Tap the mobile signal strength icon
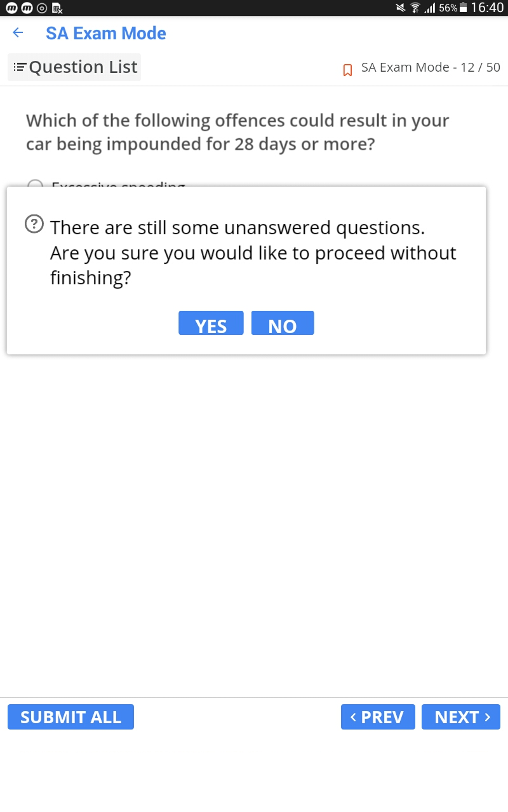 (430, 8)
